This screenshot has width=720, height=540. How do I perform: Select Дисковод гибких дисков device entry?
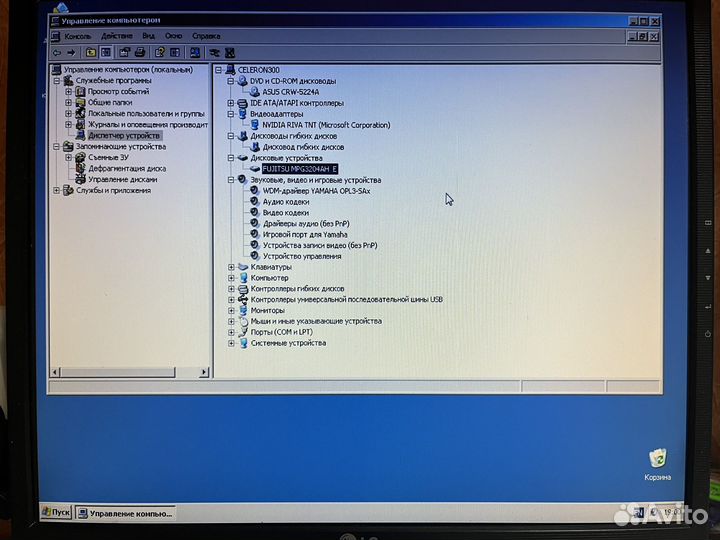tap(303, 147)
